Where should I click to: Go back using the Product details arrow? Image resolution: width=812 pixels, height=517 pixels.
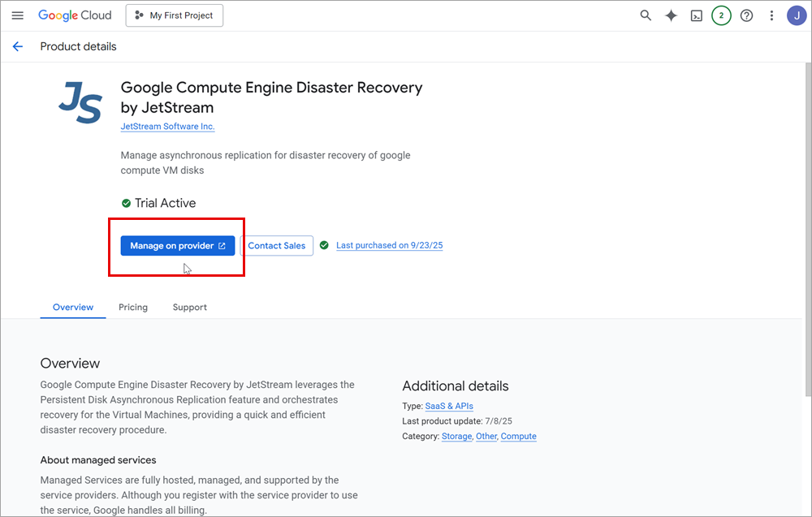pos(18,46)
